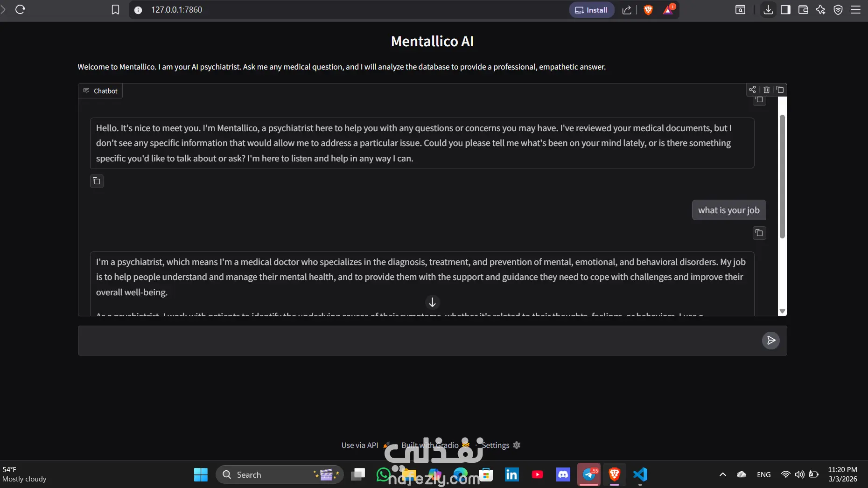The width and height of the screenshot is (868, 488).
Task: Open the browser share menu
Action: (627, 10)
